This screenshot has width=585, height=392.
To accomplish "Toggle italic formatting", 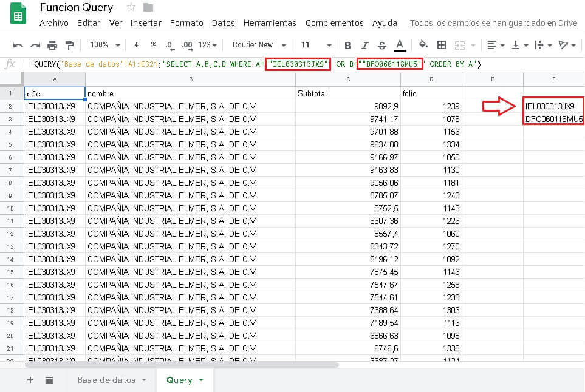I will pyautogui.click(x=365, y=46).
